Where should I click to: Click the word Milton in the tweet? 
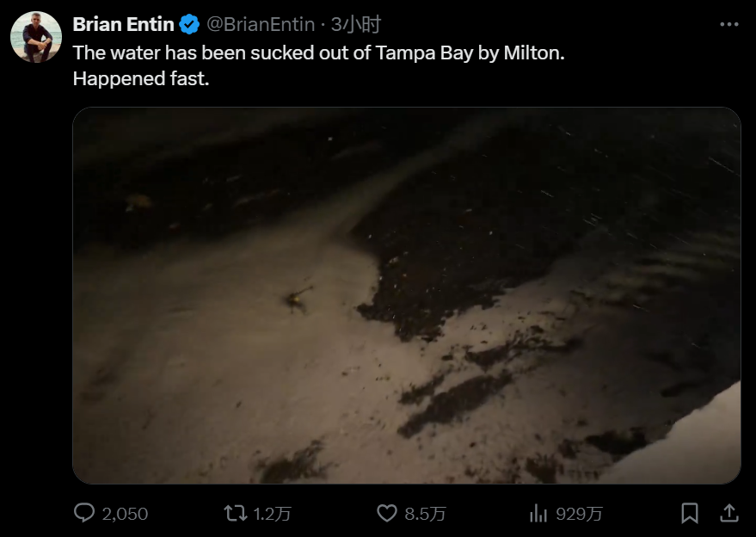(x=535, y=52)
